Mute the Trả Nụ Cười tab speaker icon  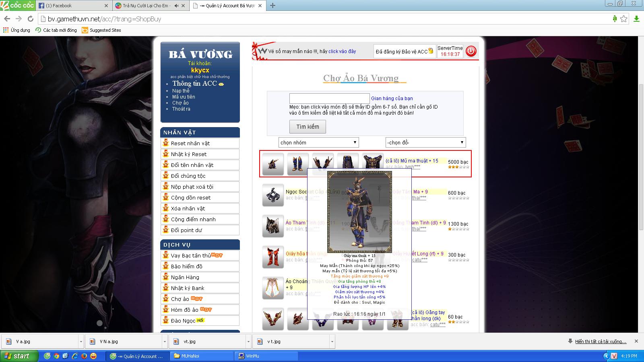click(x=176, y=6)
